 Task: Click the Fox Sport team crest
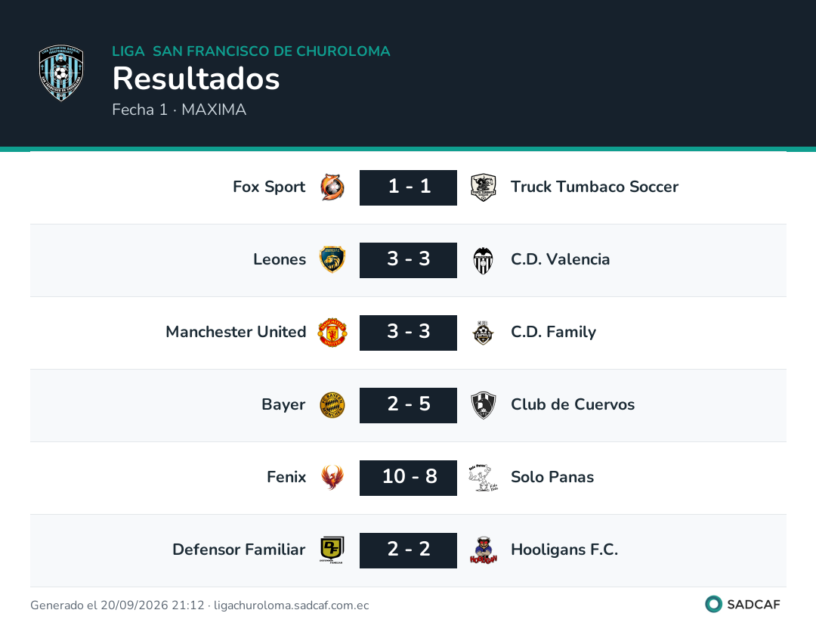332,187
